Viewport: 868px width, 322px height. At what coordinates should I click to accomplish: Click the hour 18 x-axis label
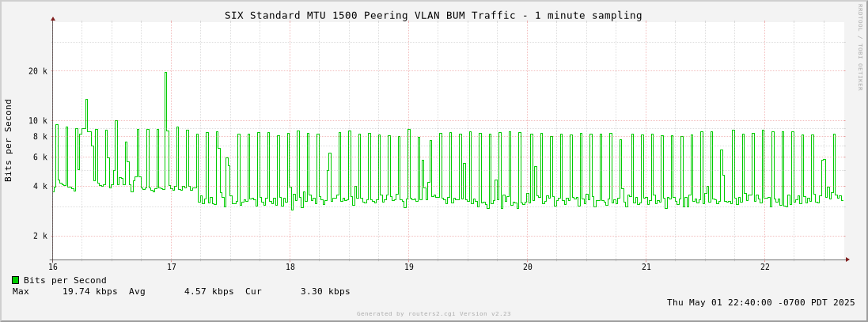pyautogui.click(x=290, y=267)
